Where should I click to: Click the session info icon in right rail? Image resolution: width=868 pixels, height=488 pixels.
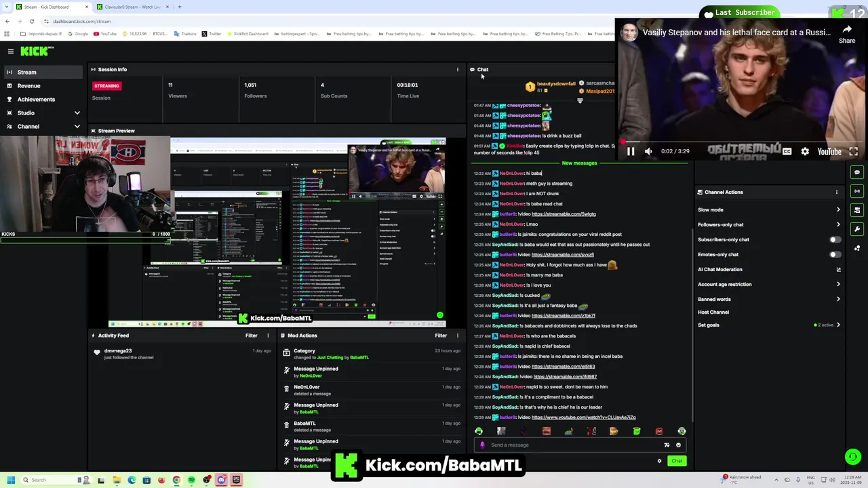[857, 191]
